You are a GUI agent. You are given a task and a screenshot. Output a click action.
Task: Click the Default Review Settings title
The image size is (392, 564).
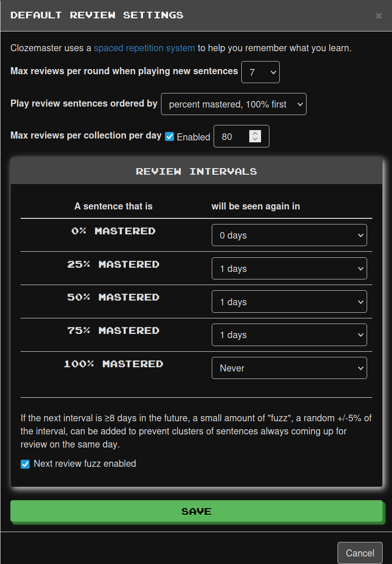(97, 15)
